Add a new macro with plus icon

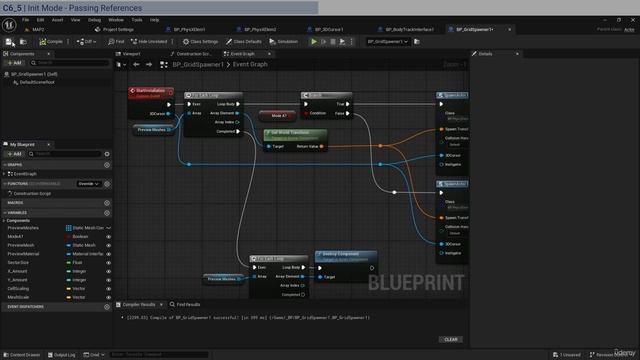click(107, 203)
